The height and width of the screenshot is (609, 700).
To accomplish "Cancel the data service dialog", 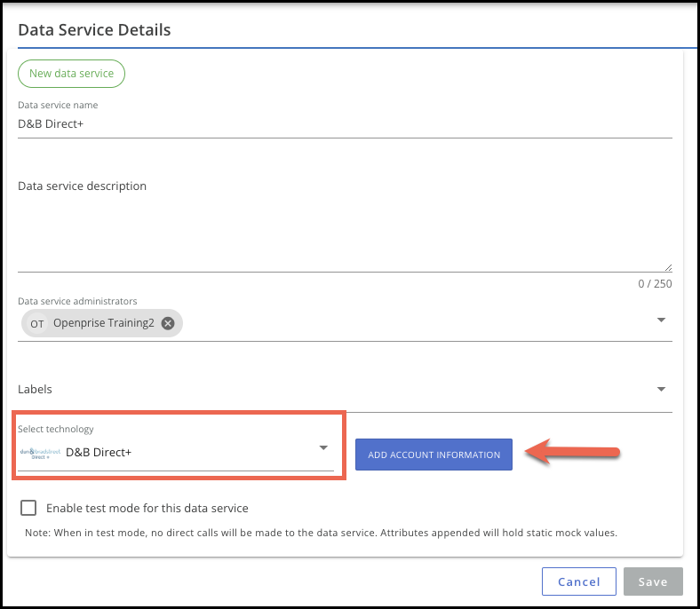I will [579, 581].
